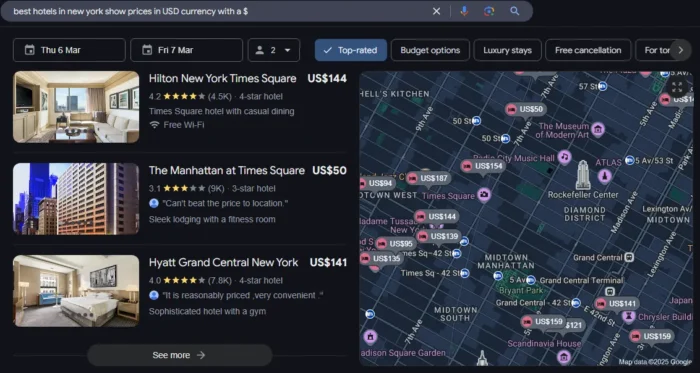Toggle the Top-rated filter chip

click(350, 50)
